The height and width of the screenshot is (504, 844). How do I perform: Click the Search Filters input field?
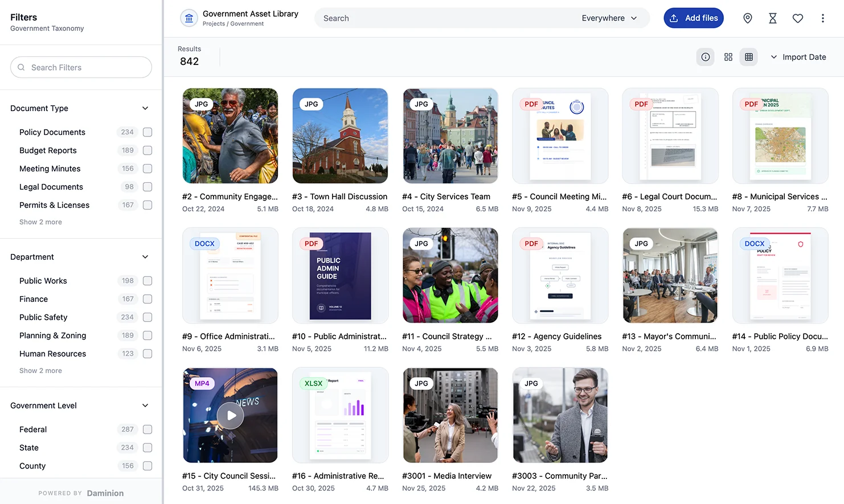click(x=81, y=67)
